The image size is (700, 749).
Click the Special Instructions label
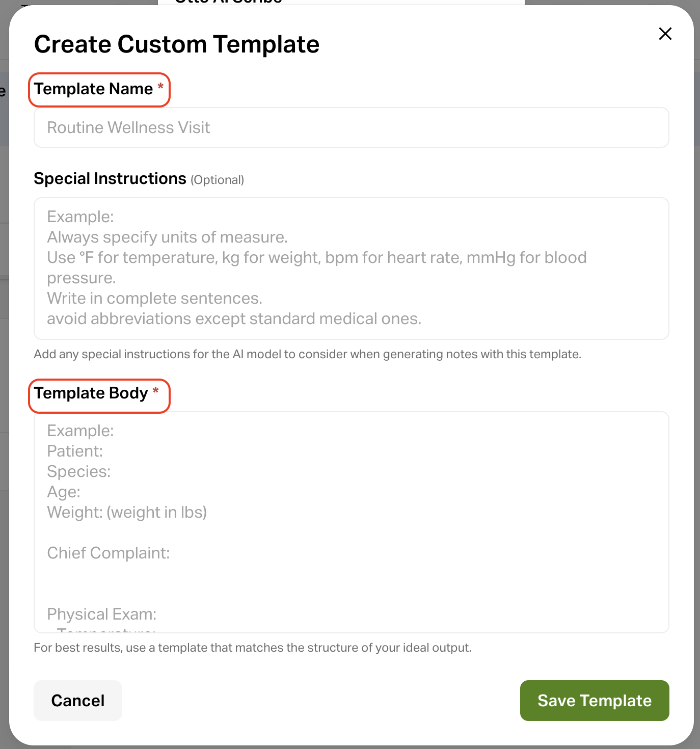pyautogui.click(x=110, y=179)
